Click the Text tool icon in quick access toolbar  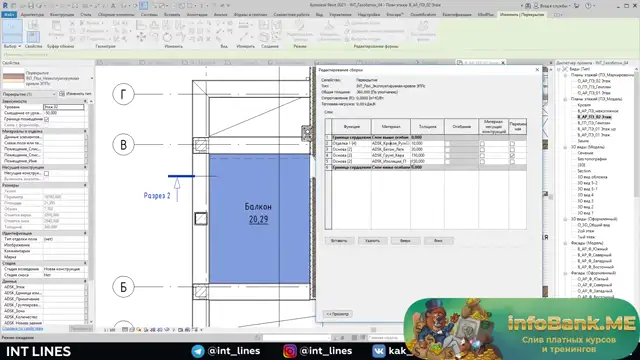[x=113, y=6]
